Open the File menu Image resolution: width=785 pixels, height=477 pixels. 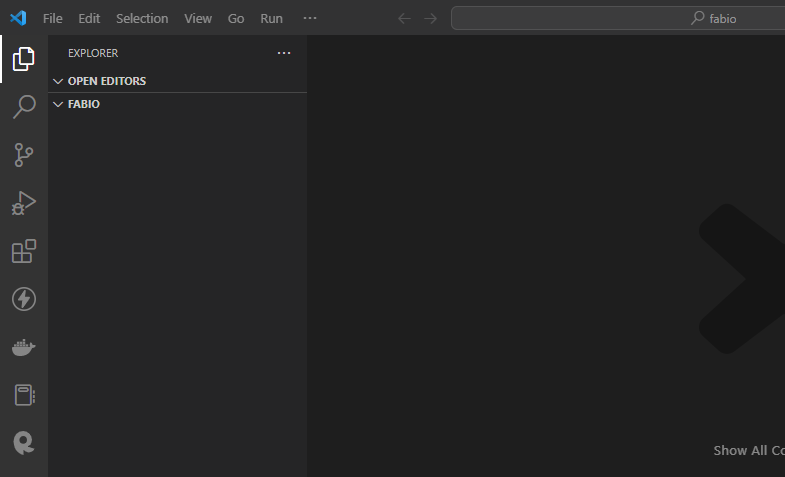(53, 19)
